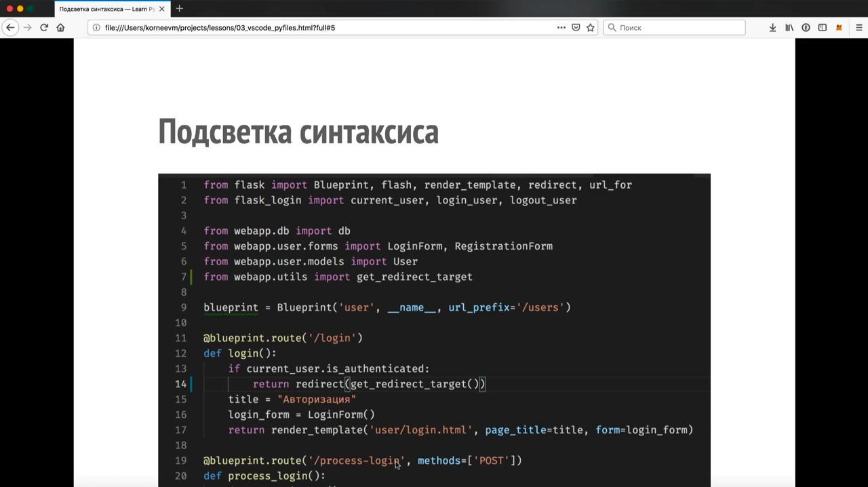Screen dimensions: 868x487
Task: Open the Downloads panel
Action: [772, 28]
